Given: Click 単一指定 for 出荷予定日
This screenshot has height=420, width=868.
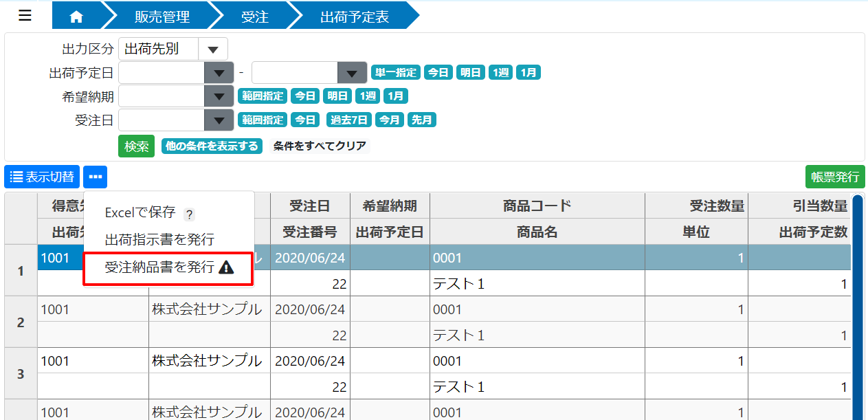Looking at the screenshot, I should [395, 72].
